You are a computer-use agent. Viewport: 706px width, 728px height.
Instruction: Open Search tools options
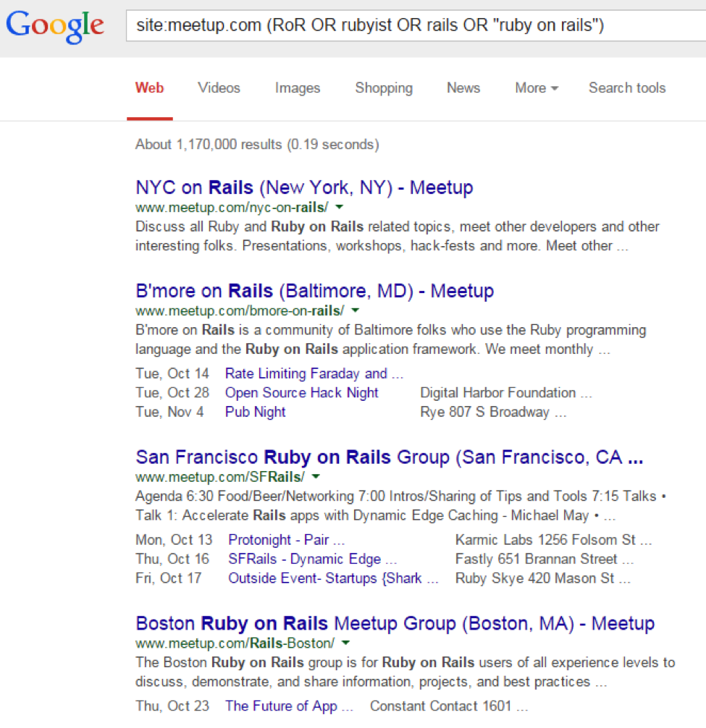pyautogui.click(x=626, y=88)
